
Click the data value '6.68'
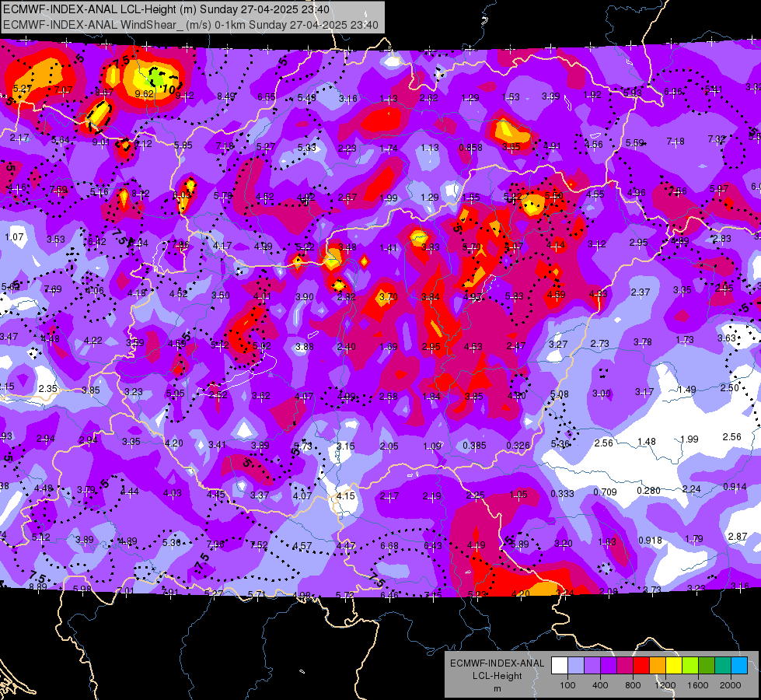[389, 546]
